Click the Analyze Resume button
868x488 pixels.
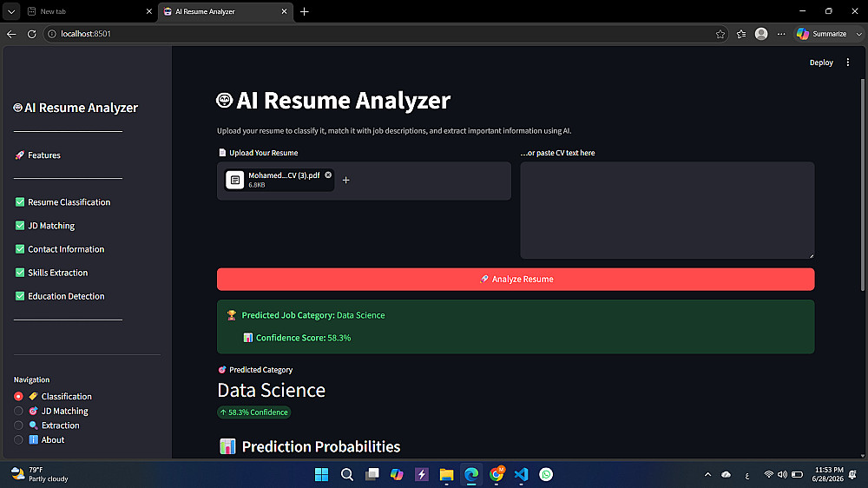(516, 280)
